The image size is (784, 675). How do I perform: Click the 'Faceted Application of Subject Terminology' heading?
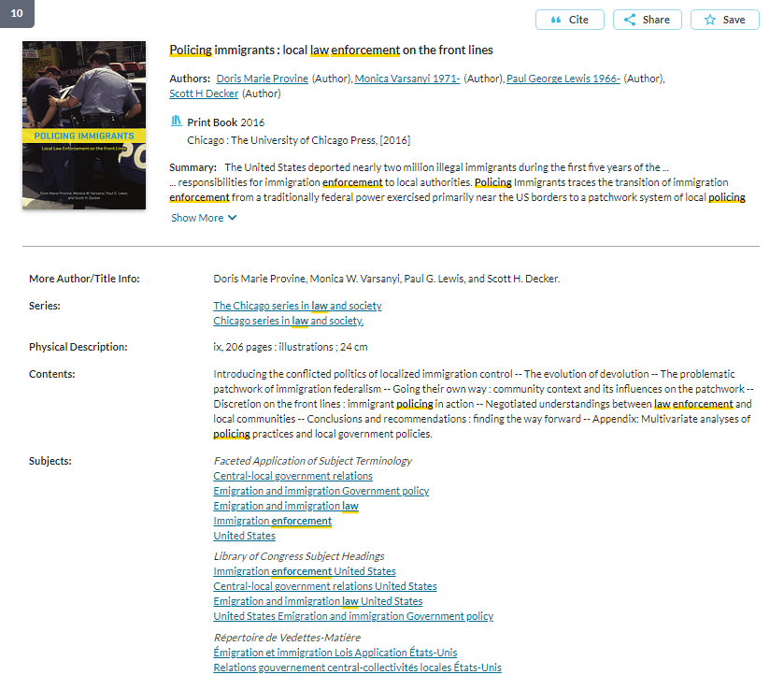[x=312, y=461]
